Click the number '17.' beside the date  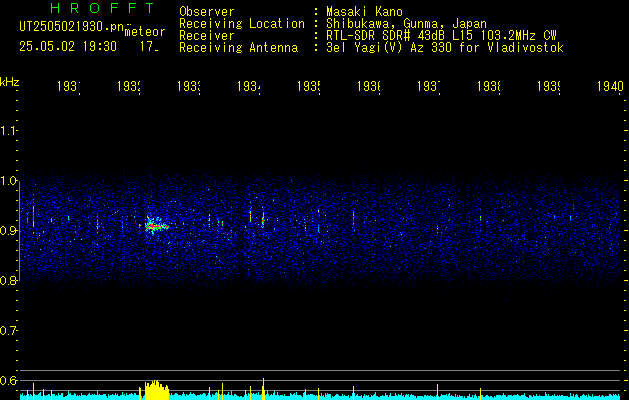click(149, 47)
